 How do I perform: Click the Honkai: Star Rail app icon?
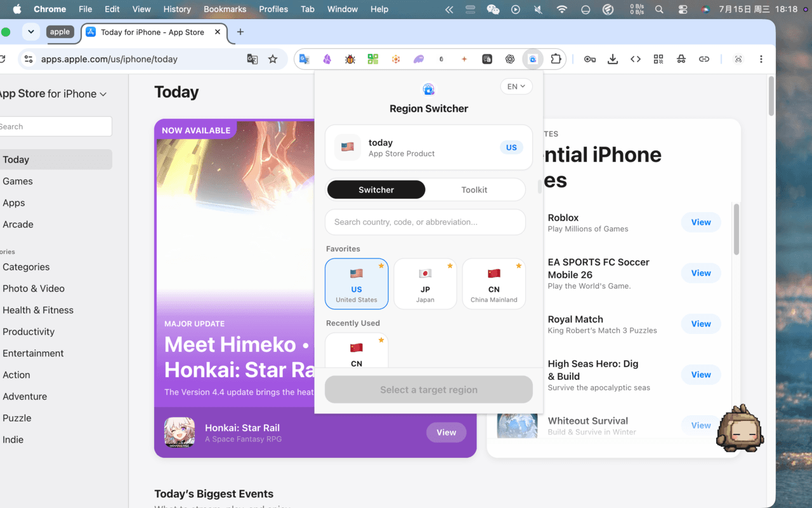180,432
